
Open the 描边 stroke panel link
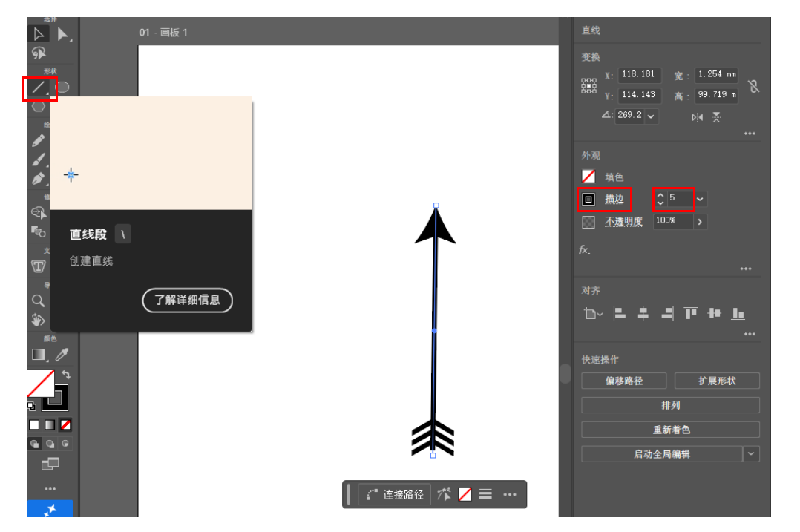(x=614, y=199)
